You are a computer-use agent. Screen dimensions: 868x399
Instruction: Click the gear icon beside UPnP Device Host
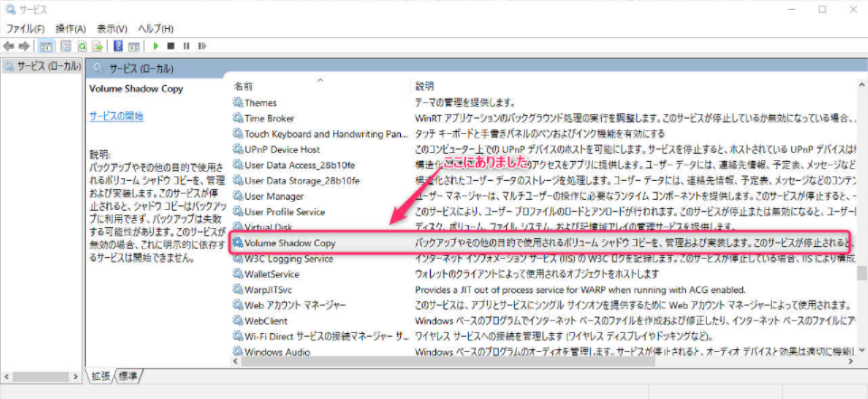pyautogui.click(x=238, y=149)
